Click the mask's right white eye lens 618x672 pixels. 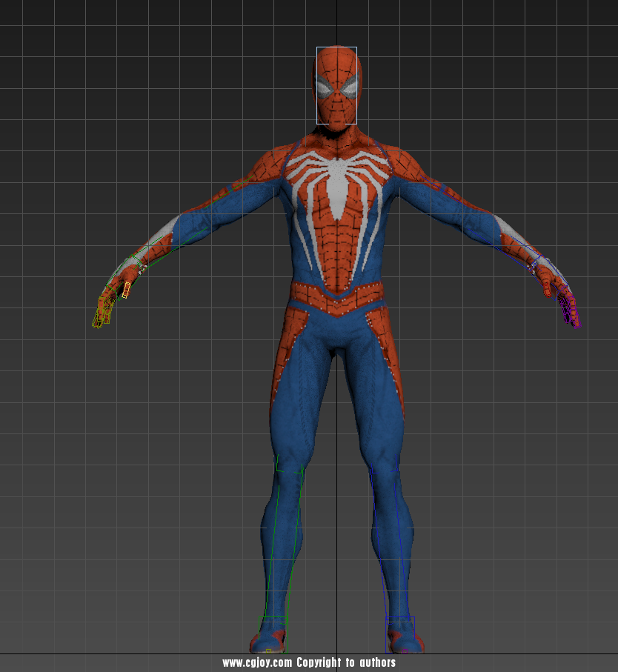[x=349, y=89]
